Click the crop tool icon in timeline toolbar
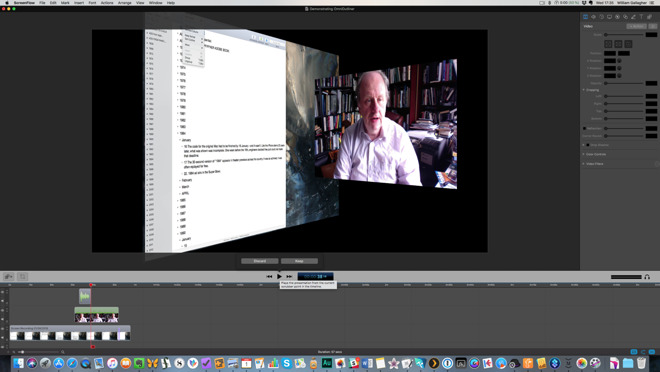Viewport: 660px width, 372px height. tap(23, 276)
